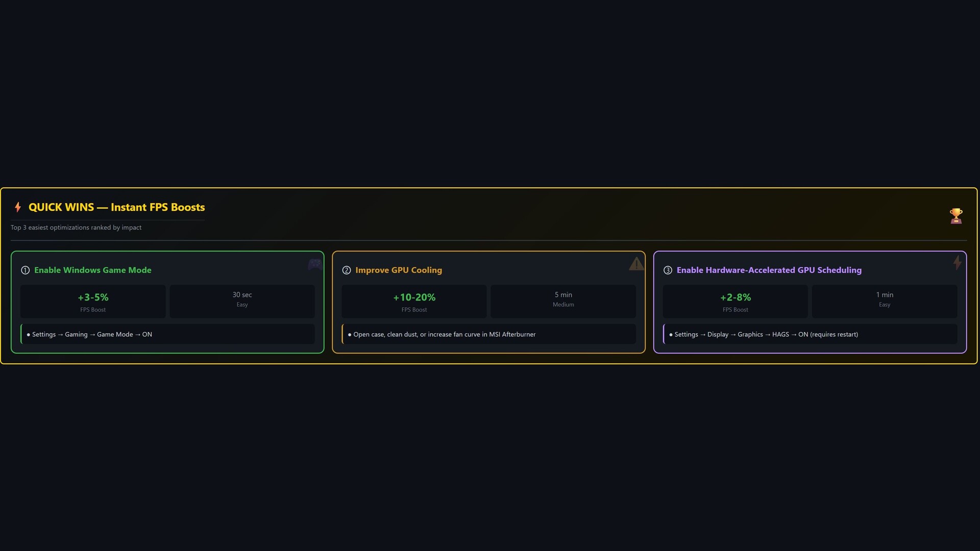Click the 'Open case, clean dust' instruction
980x551 pixels.
coord(489,334)
